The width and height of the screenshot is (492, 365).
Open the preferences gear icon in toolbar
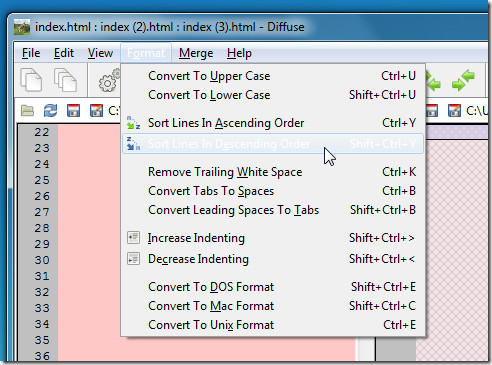coord(109,81)
